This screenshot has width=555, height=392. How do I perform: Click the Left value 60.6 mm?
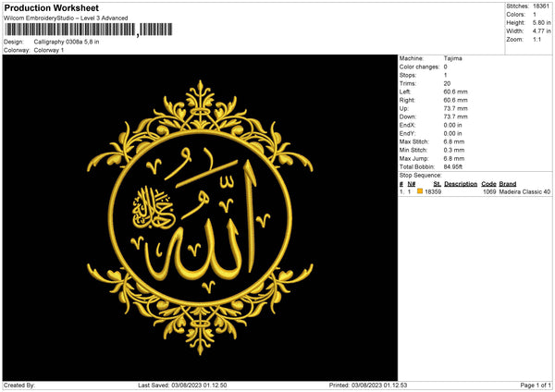coord(455,92)
